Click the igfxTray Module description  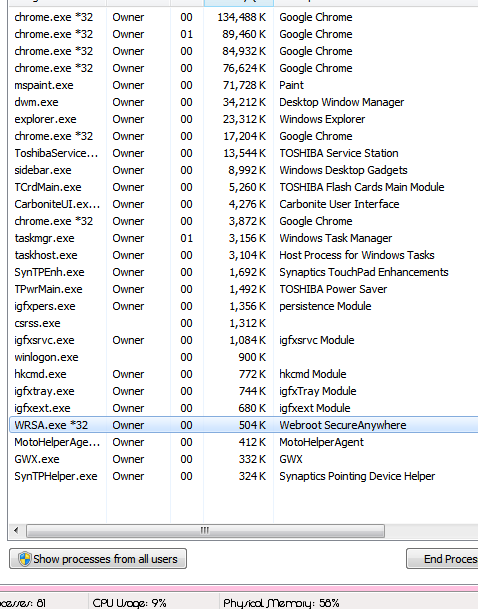(x=318, y=391)
